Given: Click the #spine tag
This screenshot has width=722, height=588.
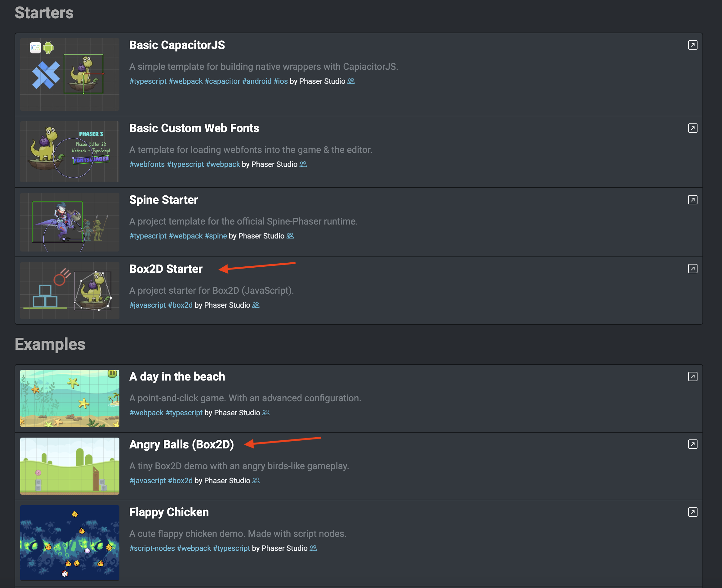Looking at the screenshot, I should click(216, 236).
